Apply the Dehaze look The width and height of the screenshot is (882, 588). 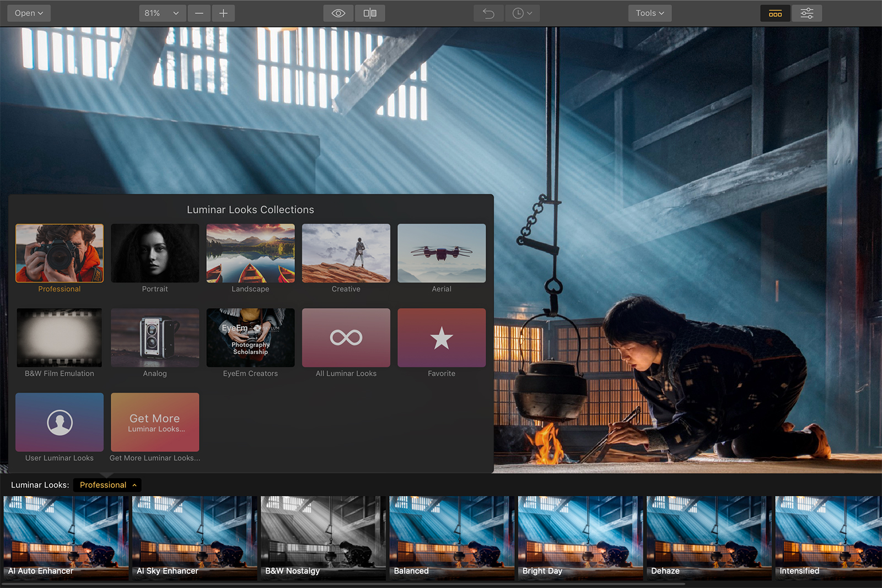[709, 537]
